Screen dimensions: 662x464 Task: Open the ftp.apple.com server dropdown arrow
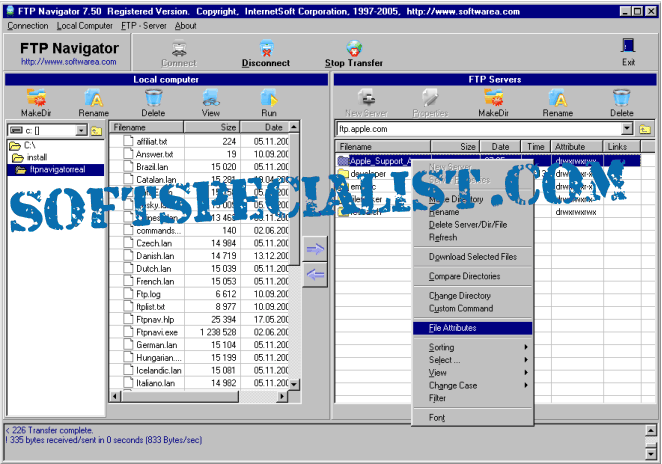(x=627, y=128)
